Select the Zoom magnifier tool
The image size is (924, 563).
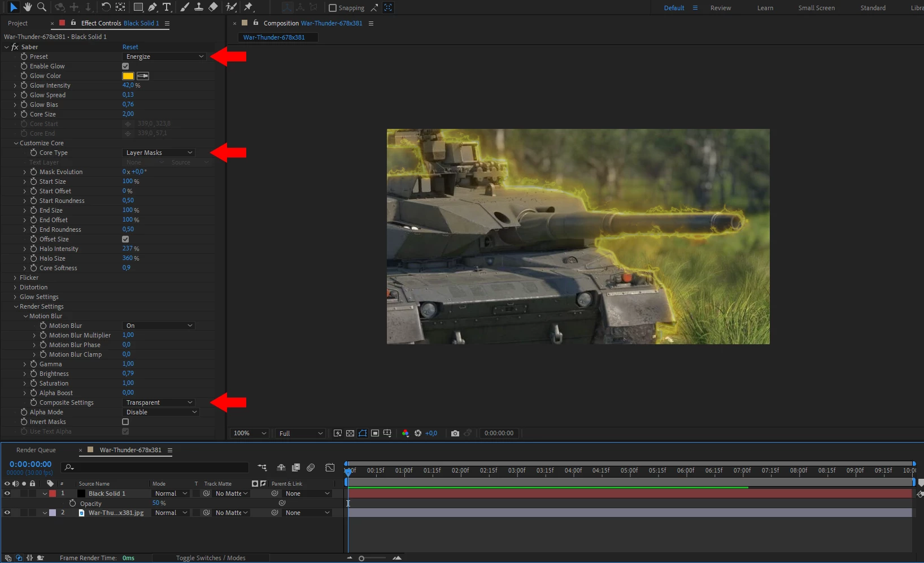click(x=41, y=7)
